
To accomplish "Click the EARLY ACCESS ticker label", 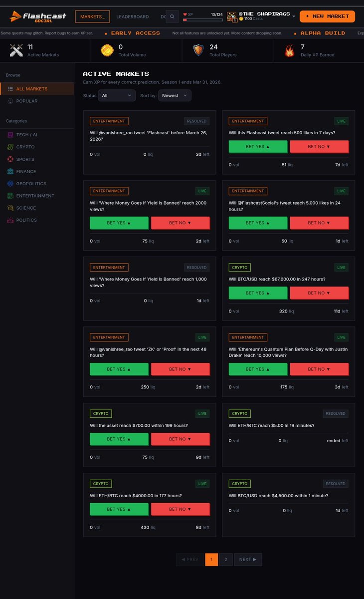I will pyautogui.click(x=136, y=33).
